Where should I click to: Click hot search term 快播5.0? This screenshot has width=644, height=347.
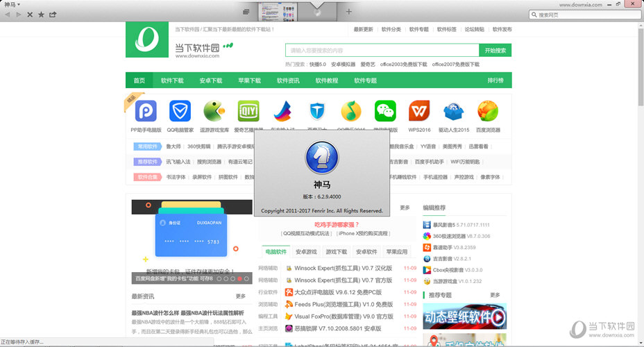(x=317, y=65)
